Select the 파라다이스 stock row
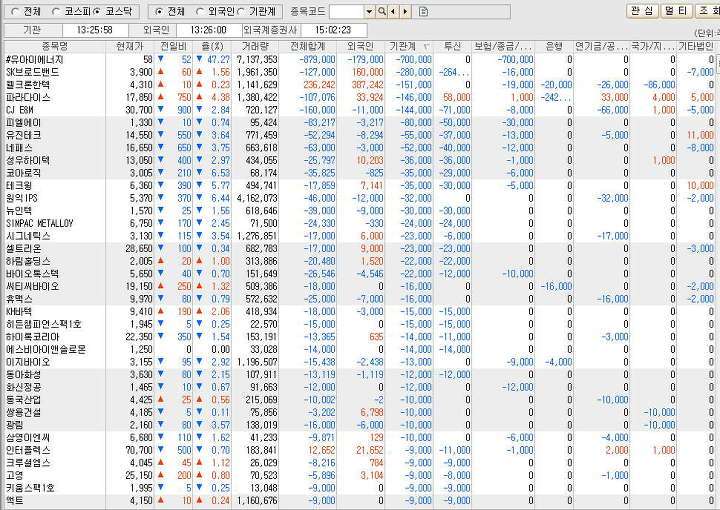 tap(360, 97)
